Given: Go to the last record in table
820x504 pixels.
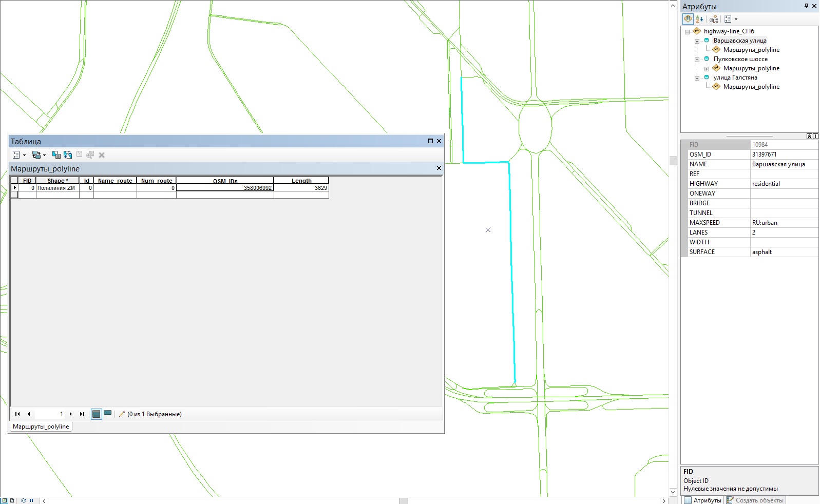Looking at the screenshot, I should [82, 414].
